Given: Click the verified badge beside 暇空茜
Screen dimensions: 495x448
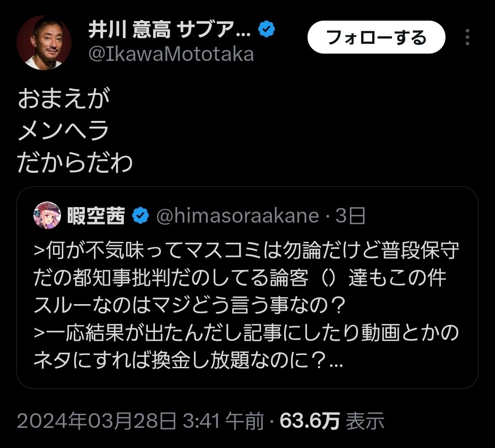Looking at the screenshot, I should click(x=141, y=216).
